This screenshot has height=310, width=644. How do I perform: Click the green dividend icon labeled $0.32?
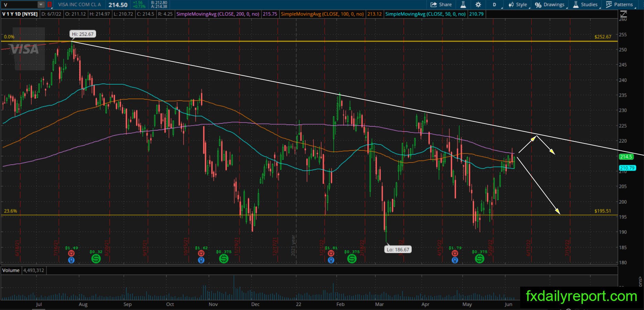pyautogui.click(x=96, y=259)
